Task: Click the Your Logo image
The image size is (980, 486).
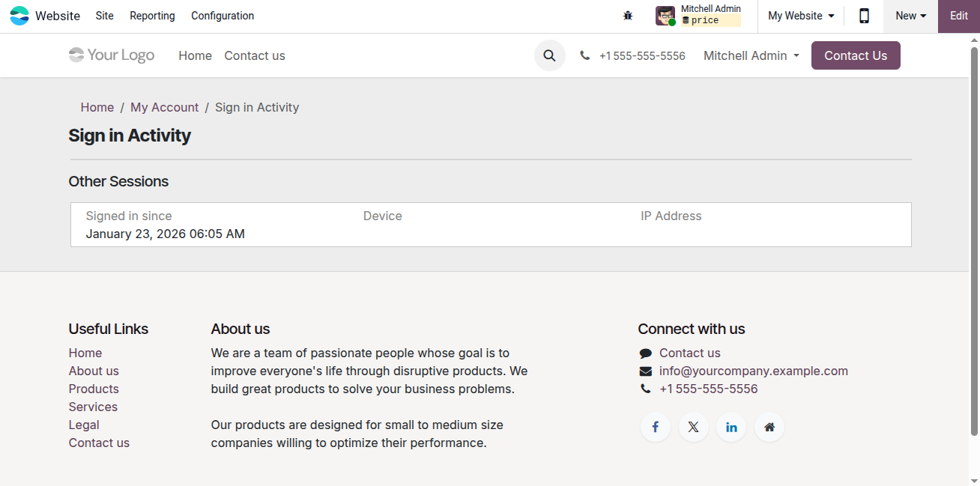Action: [x=112, y=55]
